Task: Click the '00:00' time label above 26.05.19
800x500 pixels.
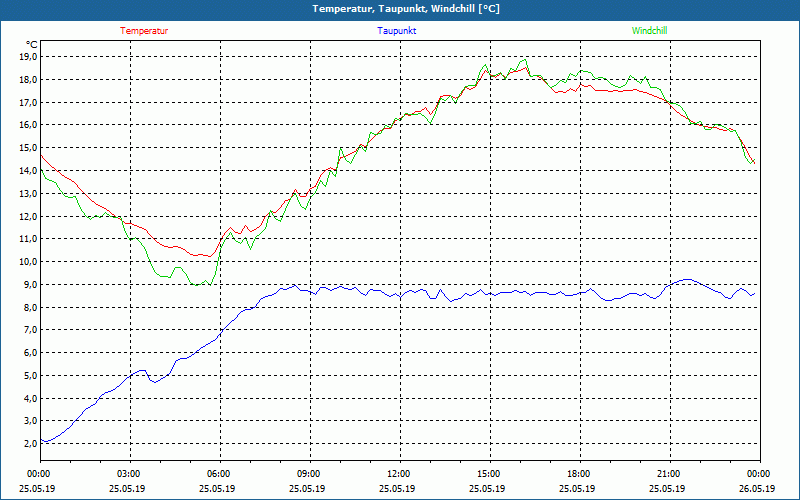Action: point(759,474)
